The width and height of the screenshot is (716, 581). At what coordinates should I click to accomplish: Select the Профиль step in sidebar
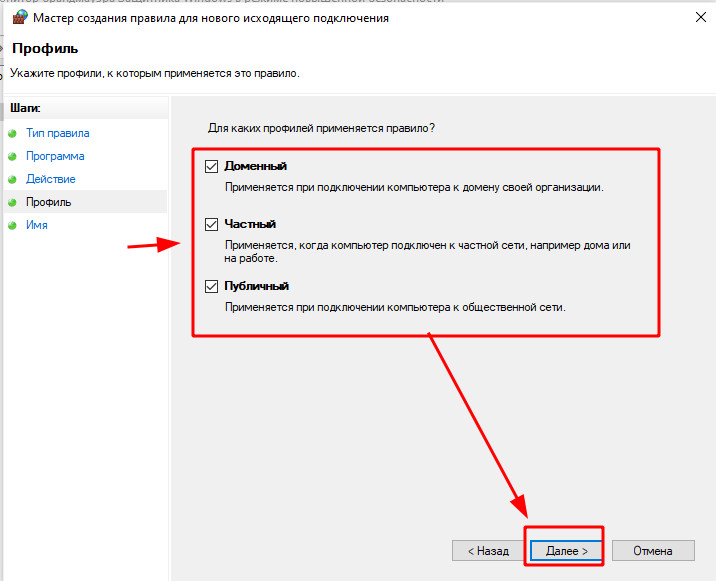pos(49,202)
